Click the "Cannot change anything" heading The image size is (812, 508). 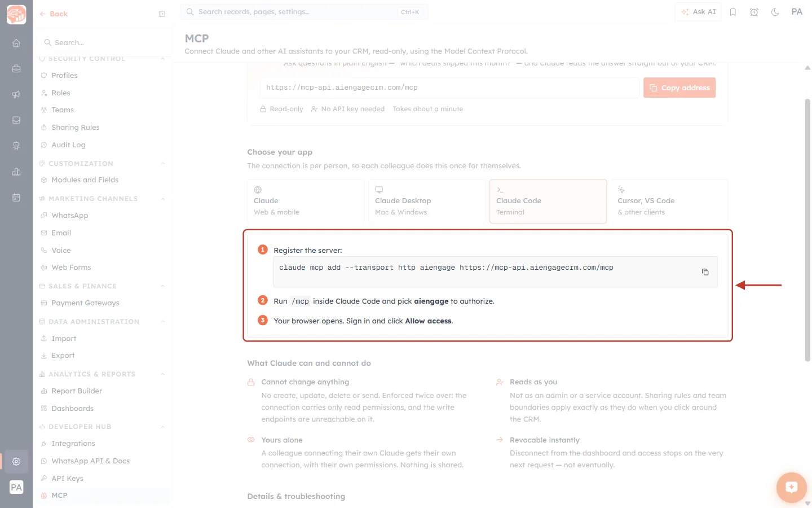(x=305, y=382)
